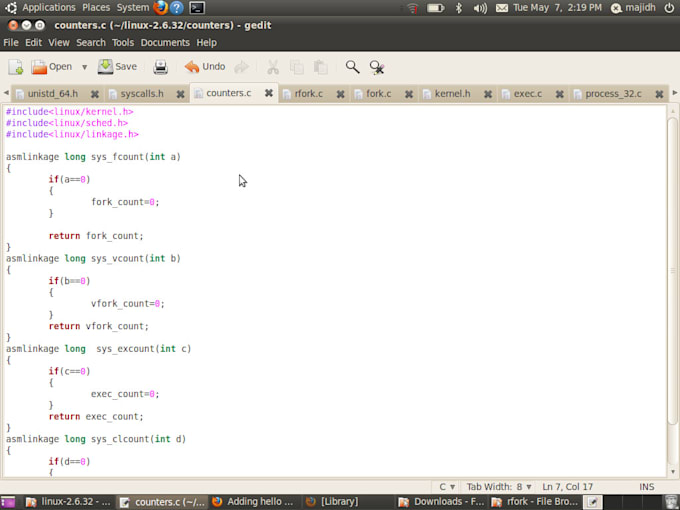
Task: Click the editor's vertical scrollbar
Action: pyautogui.click(x=670, y=290)
